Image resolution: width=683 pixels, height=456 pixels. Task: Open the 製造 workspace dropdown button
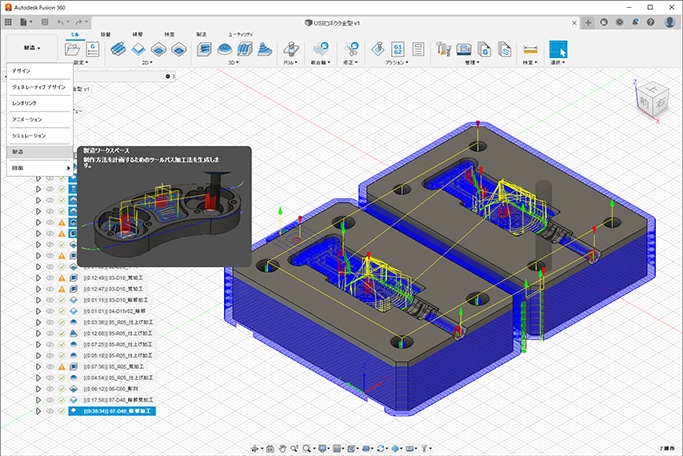[30, 47]
